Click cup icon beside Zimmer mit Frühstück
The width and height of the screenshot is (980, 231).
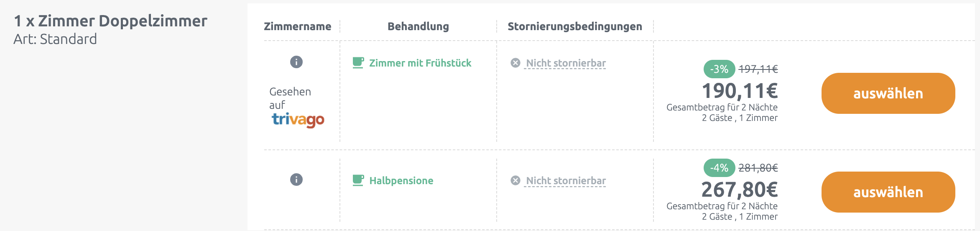tap(358, 63)
